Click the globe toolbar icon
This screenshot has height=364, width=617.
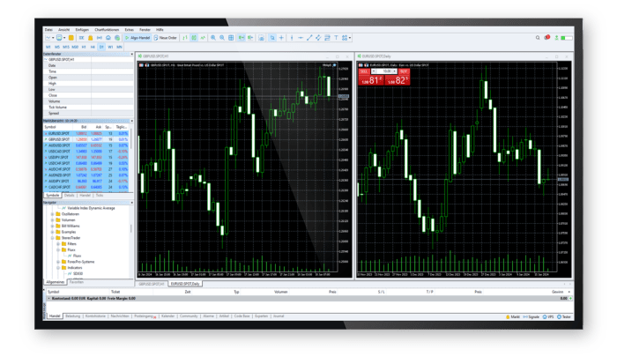pos(117,38)
